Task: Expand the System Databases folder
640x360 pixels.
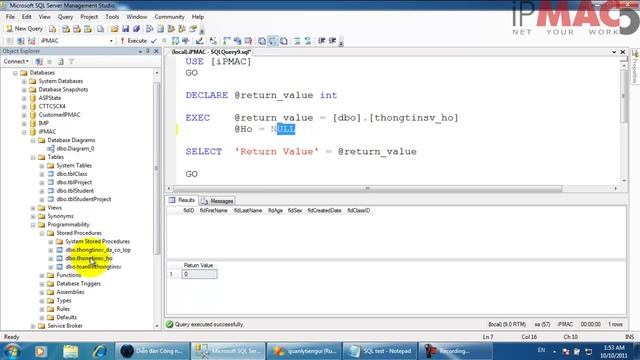Action: (x=24, y=81)
